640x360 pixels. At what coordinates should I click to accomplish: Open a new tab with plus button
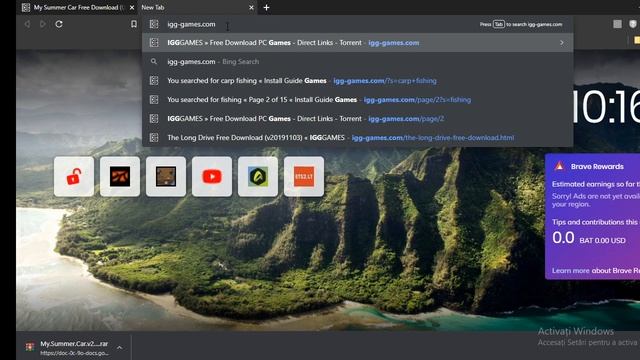[266, 7]
